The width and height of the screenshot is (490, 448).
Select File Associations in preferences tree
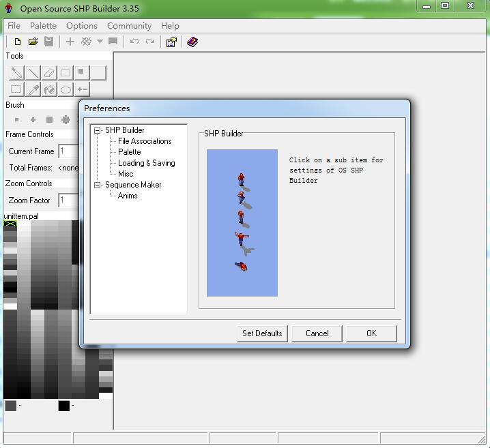pyautogui.click(x=145, y=141)
